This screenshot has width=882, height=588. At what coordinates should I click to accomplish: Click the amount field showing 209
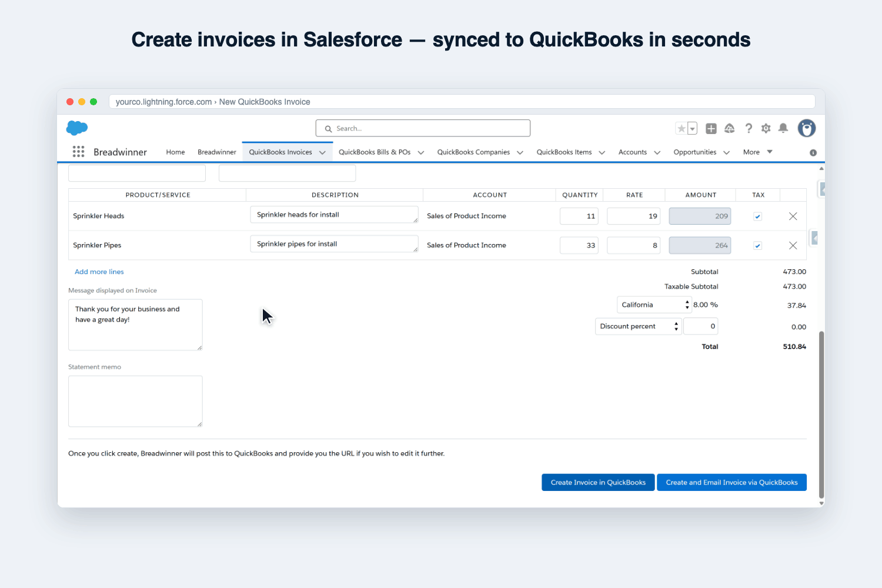click(700, 216)
